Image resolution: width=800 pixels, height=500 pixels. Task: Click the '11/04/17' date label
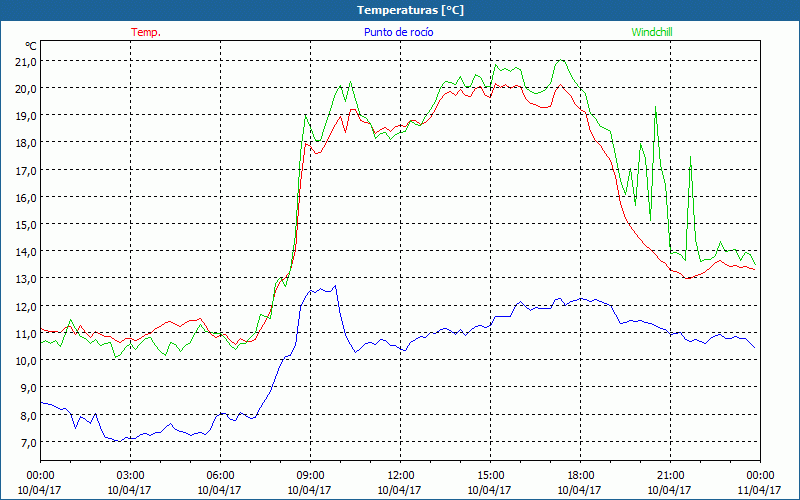tap(760, 490)
